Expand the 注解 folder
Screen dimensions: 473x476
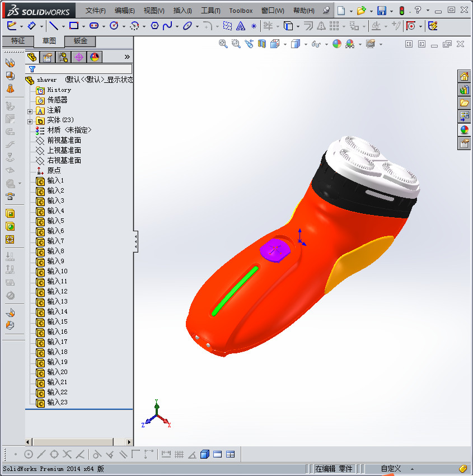[x=30, y=111]
